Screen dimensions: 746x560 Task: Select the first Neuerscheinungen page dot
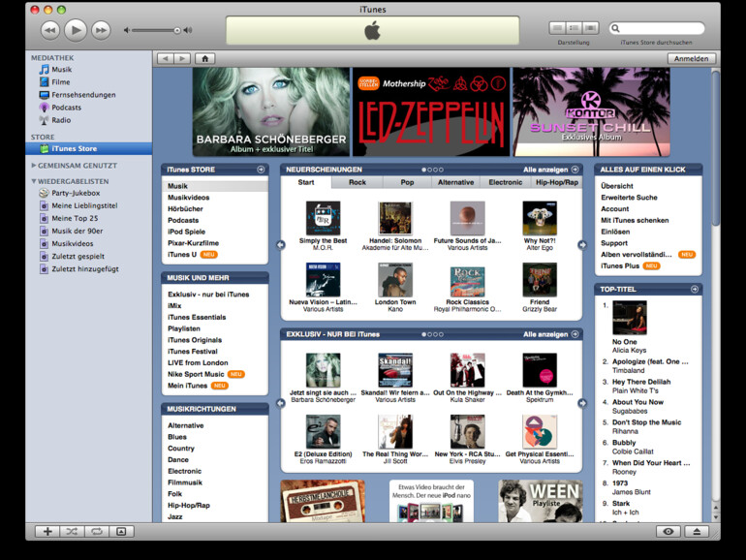point(424,170)
